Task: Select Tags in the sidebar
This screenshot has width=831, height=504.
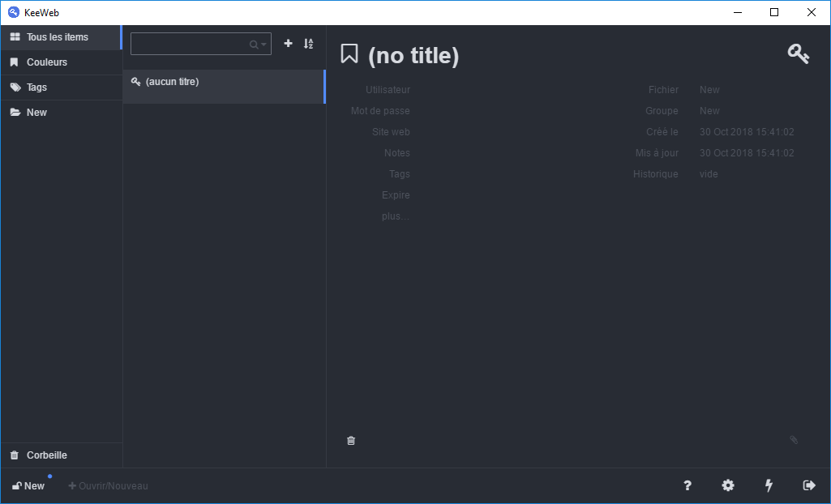Action: [36, 88]
